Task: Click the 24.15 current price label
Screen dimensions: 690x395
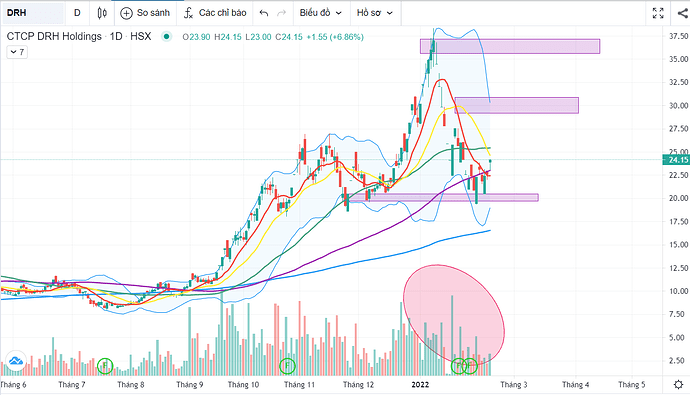Action: (676, 160)
